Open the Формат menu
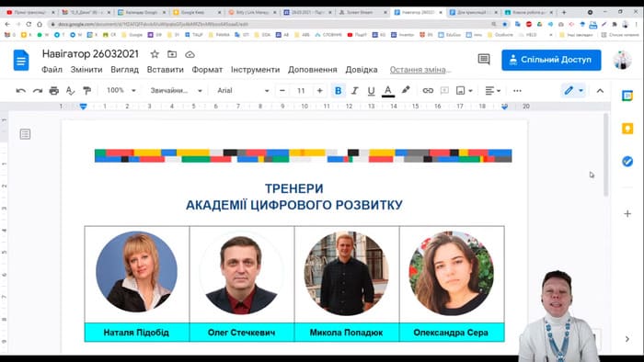 207,70
